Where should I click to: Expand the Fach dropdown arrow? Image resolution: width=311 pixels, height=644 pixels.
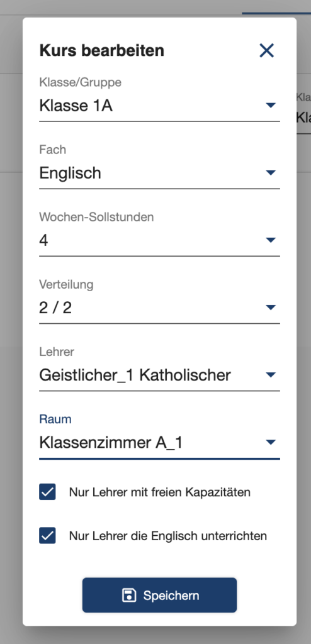[270, 173]
